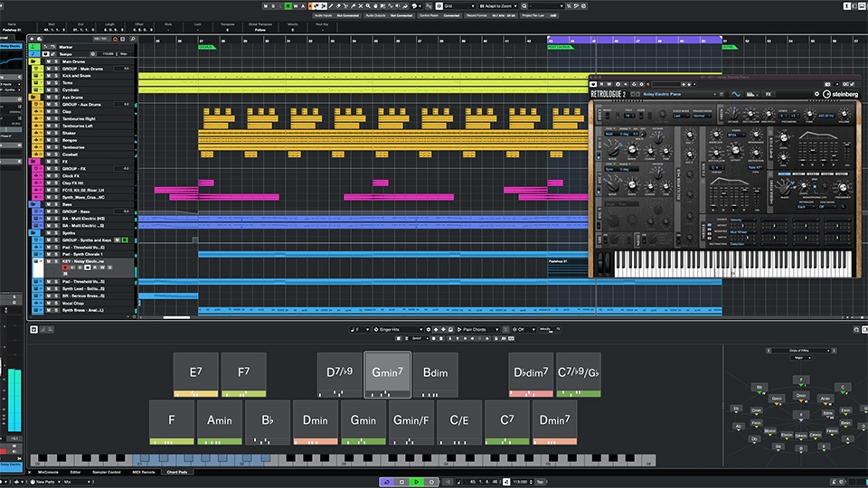868x488 pixels.
Task: Switch to the MixConsole tab
Action: click(x=50, y=472)
